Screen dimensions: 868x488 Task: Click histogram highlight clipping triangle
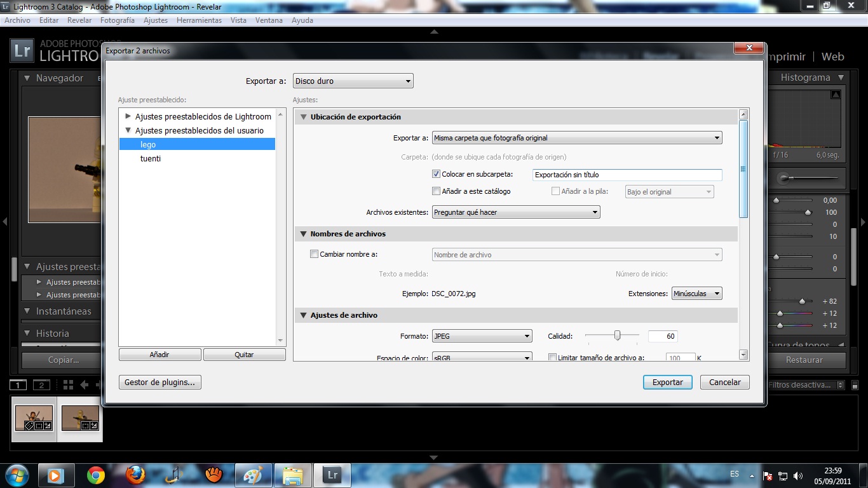point(836,95)
